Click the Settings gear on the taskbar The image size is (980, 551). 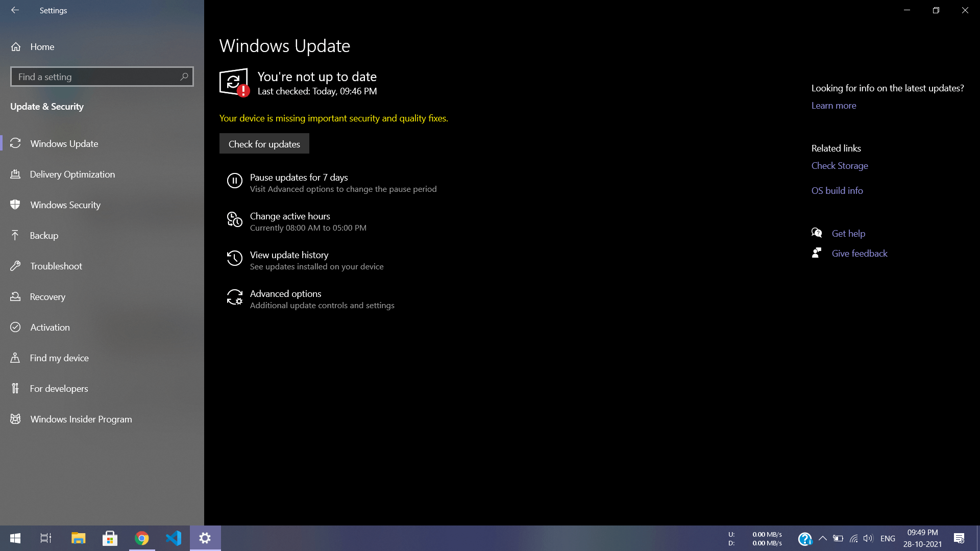205,538
